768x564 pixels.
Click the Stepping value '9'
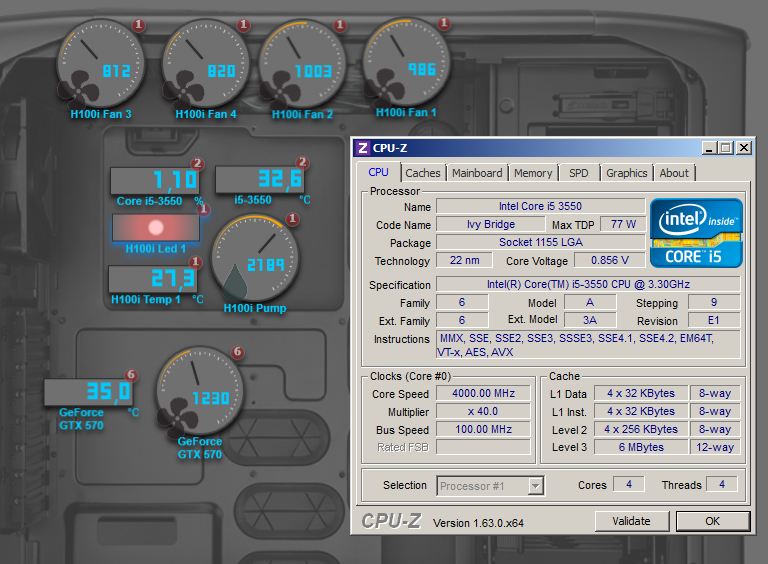tap(714, 303)
